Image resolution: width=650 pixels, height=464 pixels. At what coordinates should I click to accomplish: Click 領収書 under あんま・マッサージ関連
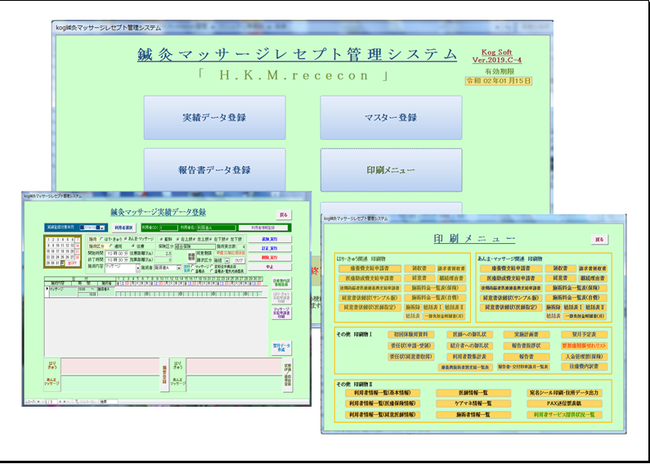pyautogui.click(x=560, y=269)
